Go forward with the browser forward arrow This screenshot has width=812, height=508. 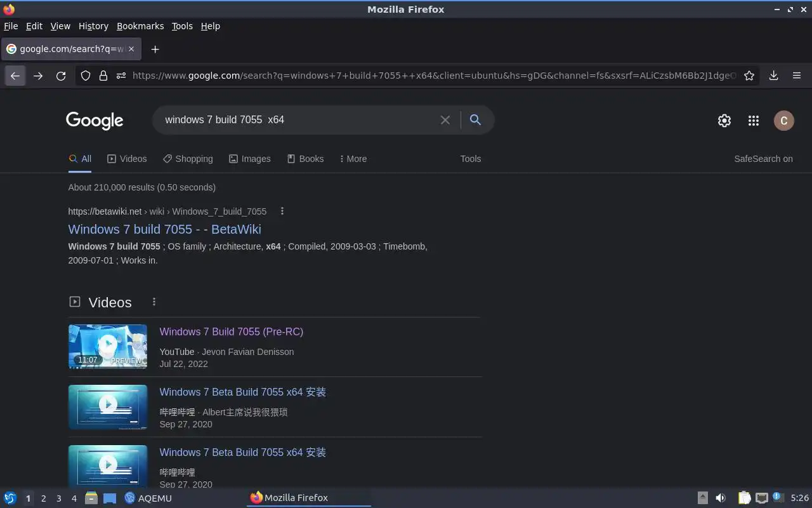coord(38,76)
